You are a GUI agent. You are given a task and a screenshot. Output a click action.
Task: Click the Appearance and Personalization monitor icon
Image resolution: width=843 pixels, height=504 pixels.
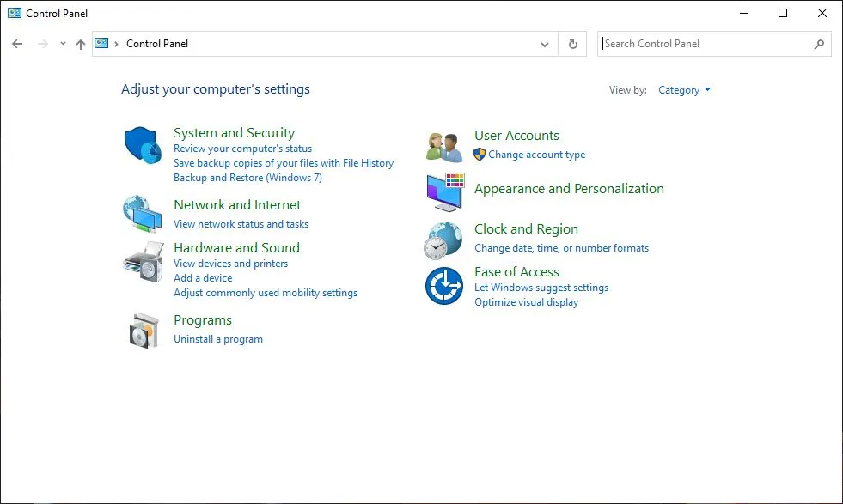click(x=444, y=191)
